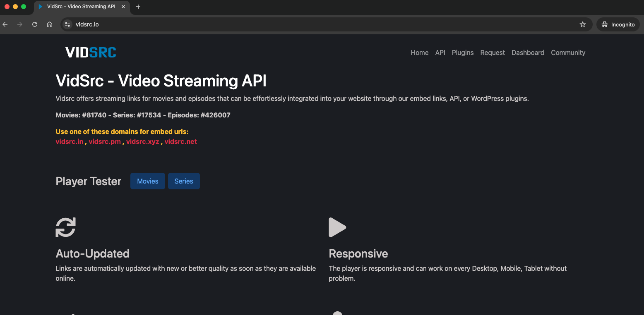Open the Incognito profile button
Viewport: 644px width, 315px height.
[618, 24]
